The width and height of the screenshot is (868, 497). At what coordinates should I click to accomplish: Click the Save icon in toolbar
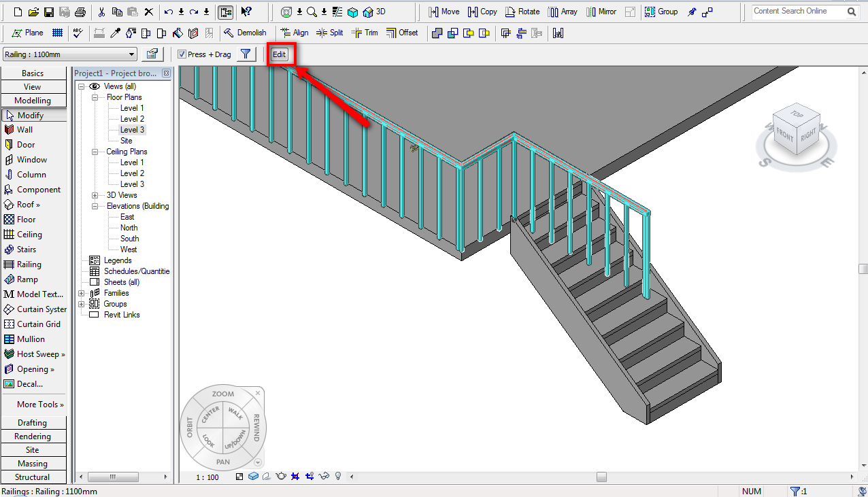tap(49, 12)
